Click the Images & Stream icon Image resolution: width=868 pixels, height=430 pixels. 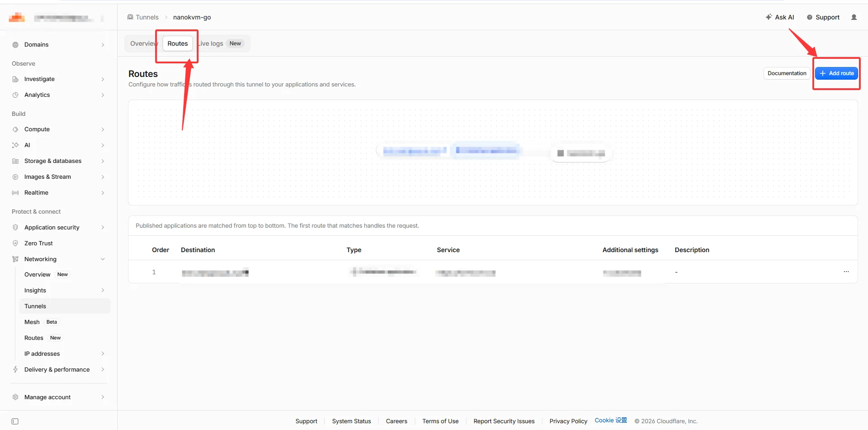tap(15, 177)
